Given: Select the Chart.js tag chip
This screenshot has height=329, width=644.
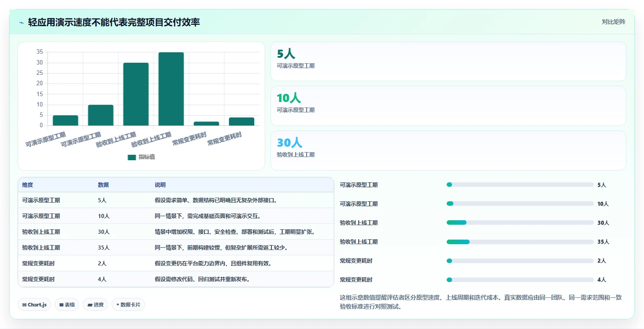Looking at the screenshot, I should pos(34,305).
